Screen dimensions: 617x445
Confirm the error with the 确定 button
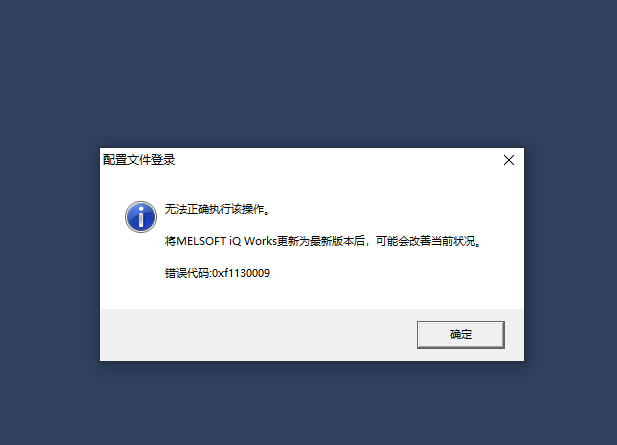point(461,334)
